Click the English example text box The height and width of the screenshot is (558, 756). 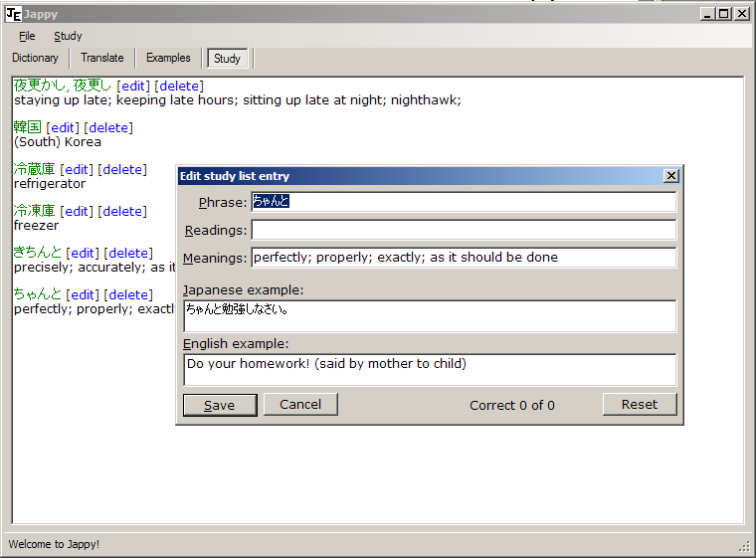[x=430, y=370]
